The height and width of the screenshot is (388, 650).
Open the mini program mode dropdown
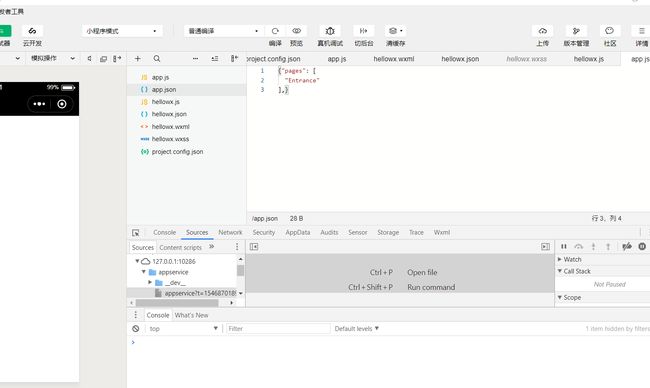122,31
